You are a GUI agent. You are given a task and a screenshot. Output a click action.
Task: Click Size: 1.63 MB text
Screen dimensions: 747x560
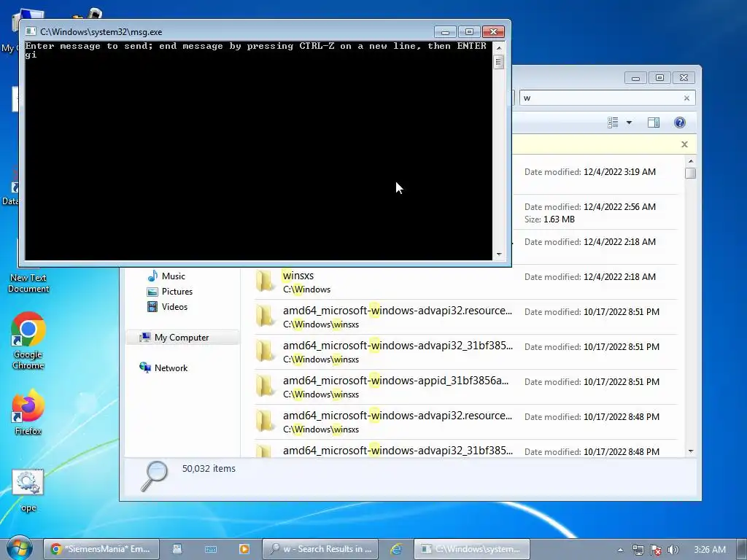pyautogui.click(x=549, y=219)
